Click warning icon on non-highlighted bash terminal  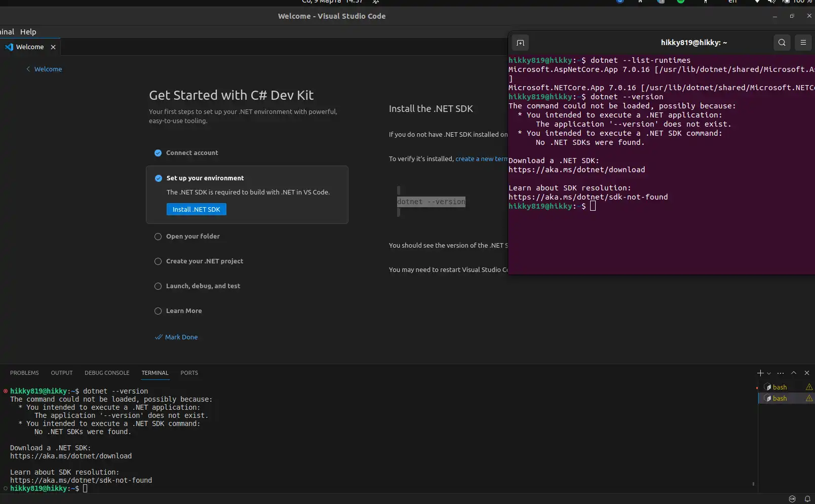click(x=809, y=387)
